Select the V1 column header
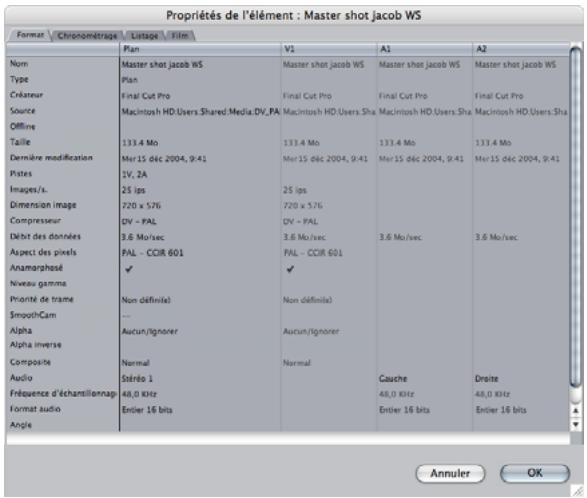 329,49
